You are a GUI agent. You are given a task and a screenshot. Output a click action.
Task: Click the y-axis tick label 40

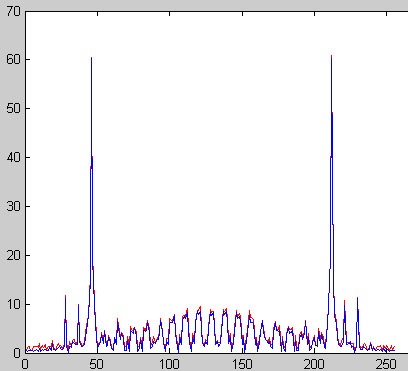(x=13, y=157)
